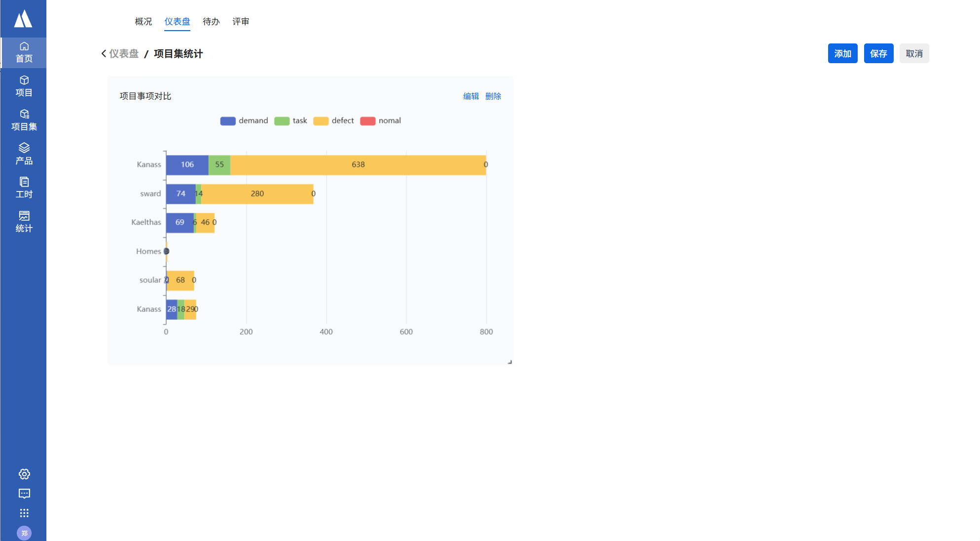Open the 首页 home sidebar icon
Image resolution: width=980 pixels, height=541 pixels.
pyautogui.click(x=24, y=52)
